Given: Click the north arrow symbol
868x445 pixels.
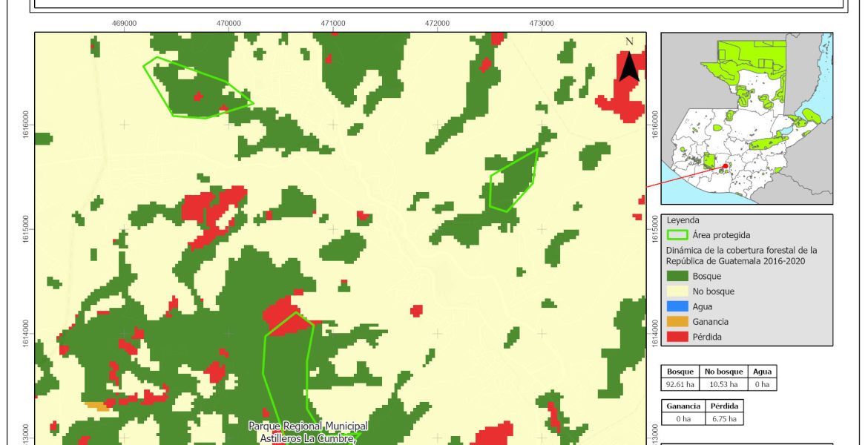Looking at the screenshot, I should click(629, 62).
